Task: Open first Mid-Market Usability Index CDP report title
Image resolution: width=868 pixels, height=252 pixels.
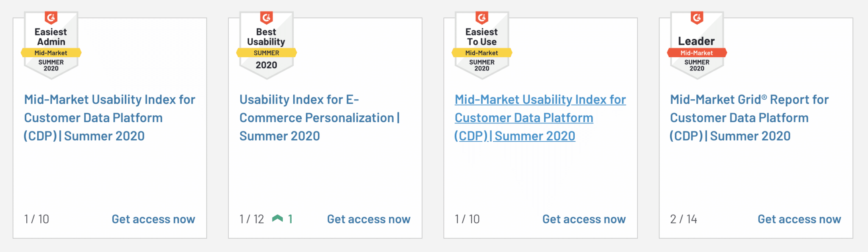Action: 109,118
